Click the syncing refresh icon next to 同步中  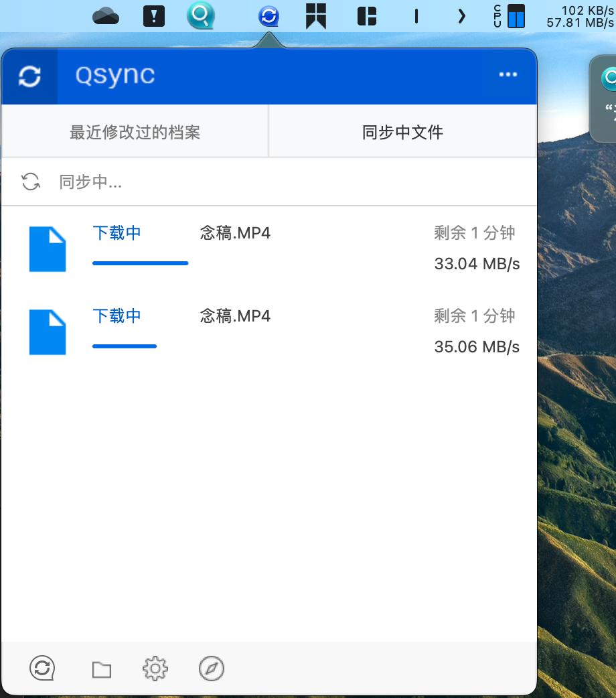tap(30, 181)
